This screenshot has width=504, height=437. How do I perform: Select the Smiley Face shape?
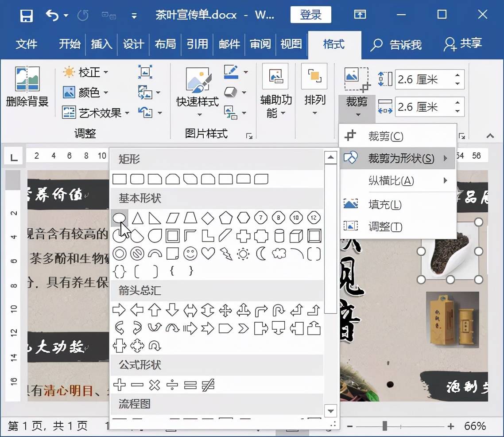pos(190,254)
